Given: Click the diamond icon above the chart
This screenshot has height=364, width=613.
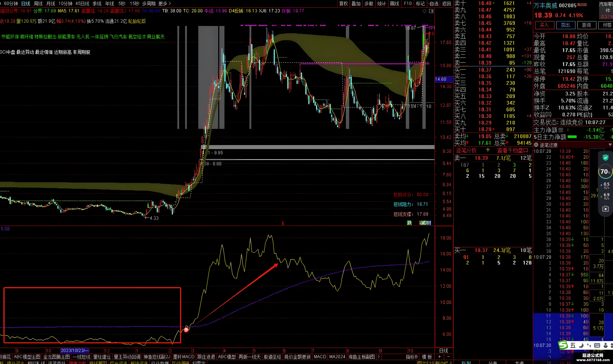Looking at the screenshot, I should coord(424,11).
